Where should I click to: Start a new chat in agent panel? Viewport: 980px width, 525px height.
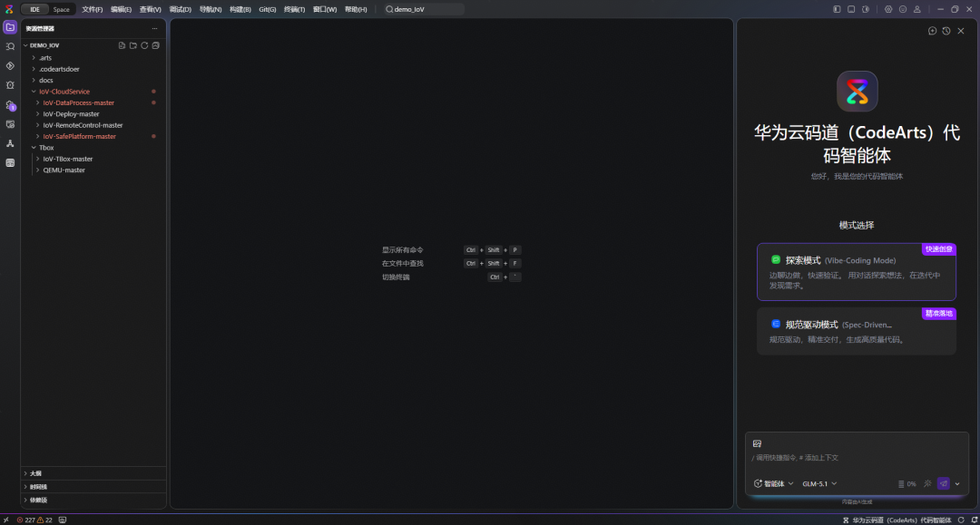coord(932,31)
